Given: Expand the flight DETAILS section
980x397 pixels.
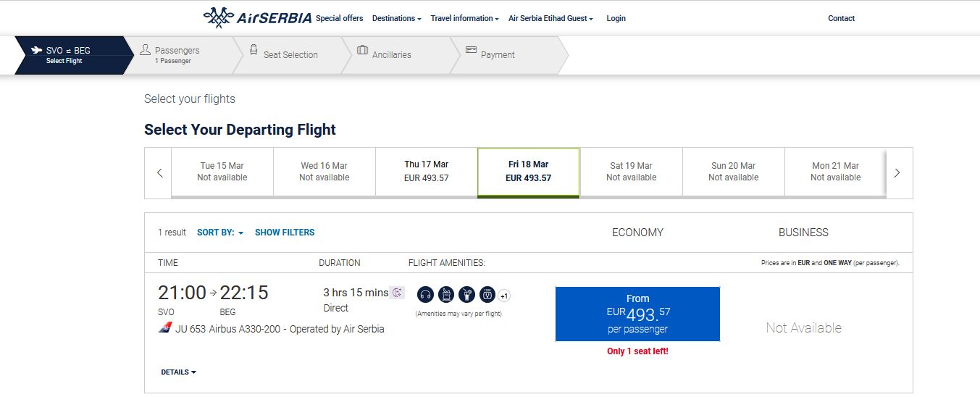Looking at the screenshot, I should click(178, 372).
